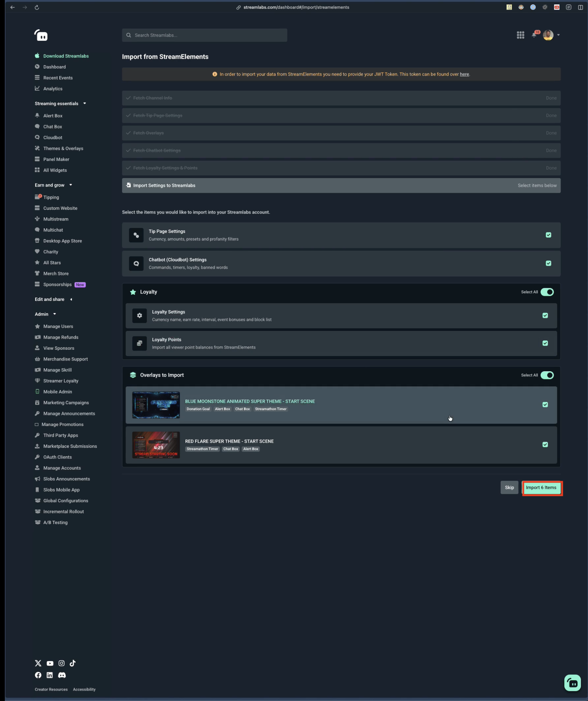Open the user avatar menu

tap(548, 35)
